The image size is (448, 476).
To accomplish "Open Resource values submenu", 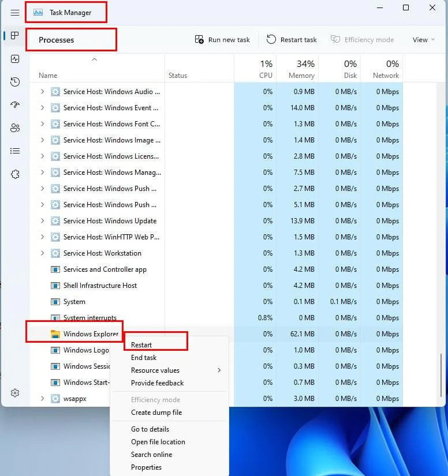I will pyautogui.click(x=170, y=370).
